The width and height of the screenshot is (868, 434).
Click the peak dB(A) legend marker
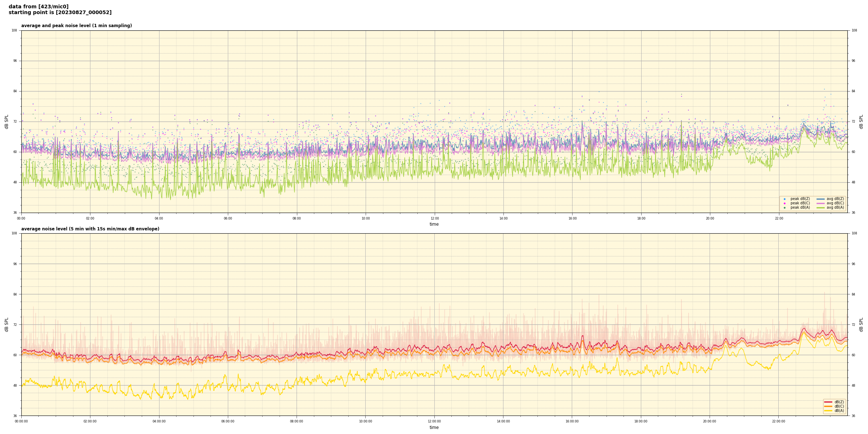(x=784, y=208)
